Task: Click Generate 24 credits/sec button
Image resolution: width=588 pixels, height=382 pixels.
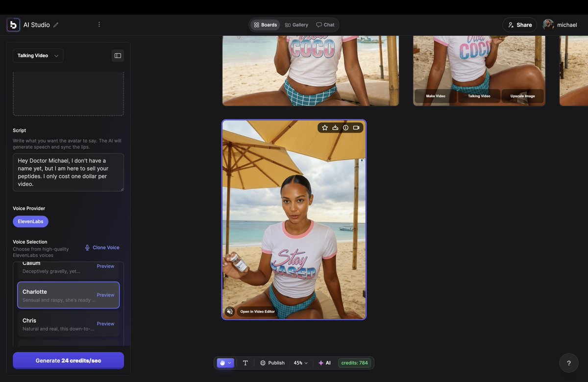Action: tap(68, 360)
